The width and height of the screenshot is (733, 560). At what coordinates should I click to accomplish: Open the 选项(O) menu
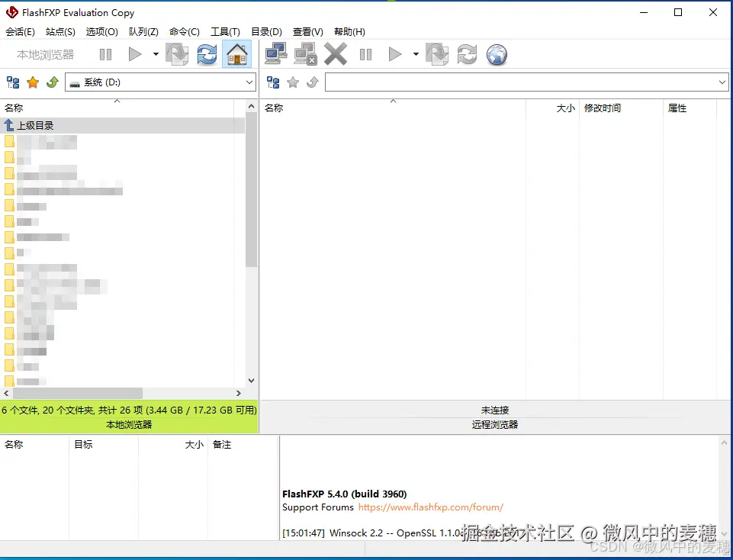point(102,32)
